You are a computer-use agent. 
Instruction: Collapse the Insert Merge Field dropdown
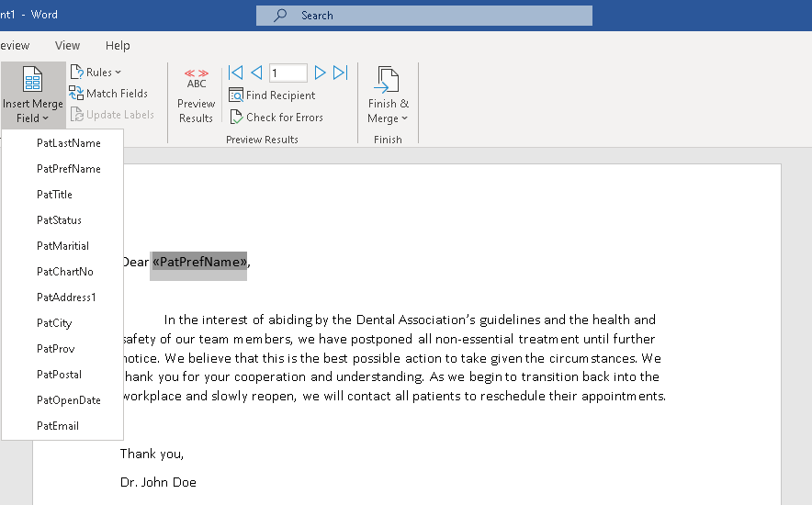point(32,95)
